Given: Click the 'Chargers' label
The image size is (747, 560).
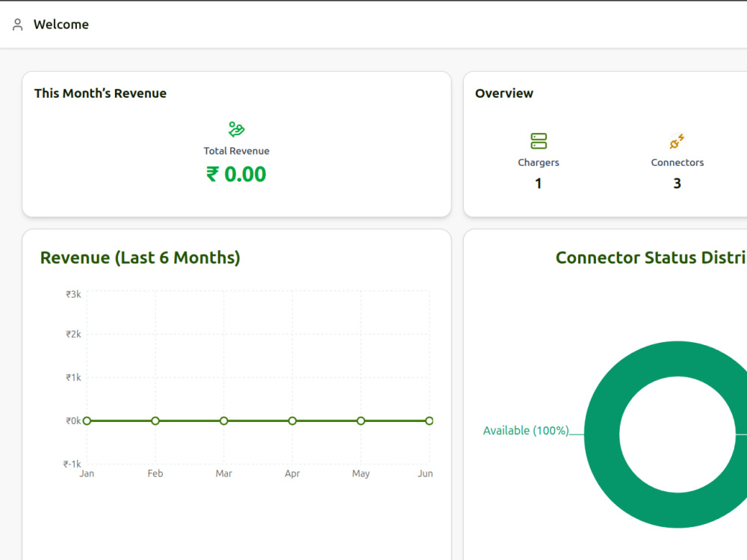Looking at the screenshot, I should [539, 162].
